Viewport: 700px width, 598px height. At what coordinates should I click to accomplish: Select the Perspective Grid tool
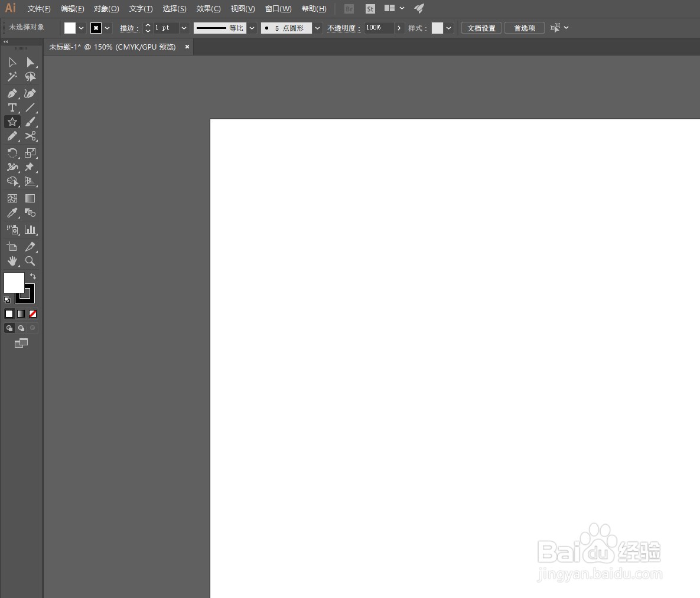pos(30,182)
